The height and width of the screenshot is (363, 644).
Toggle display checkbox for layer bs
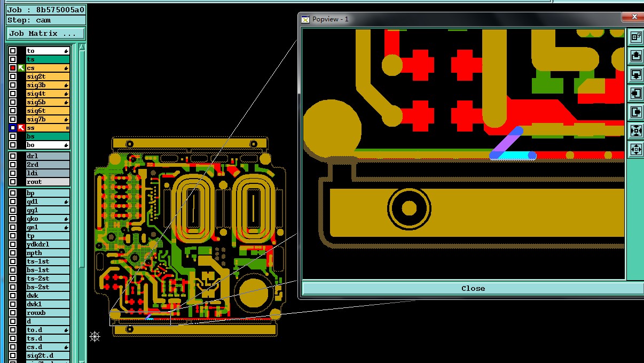pyautogui.click(x=13, y=136)
